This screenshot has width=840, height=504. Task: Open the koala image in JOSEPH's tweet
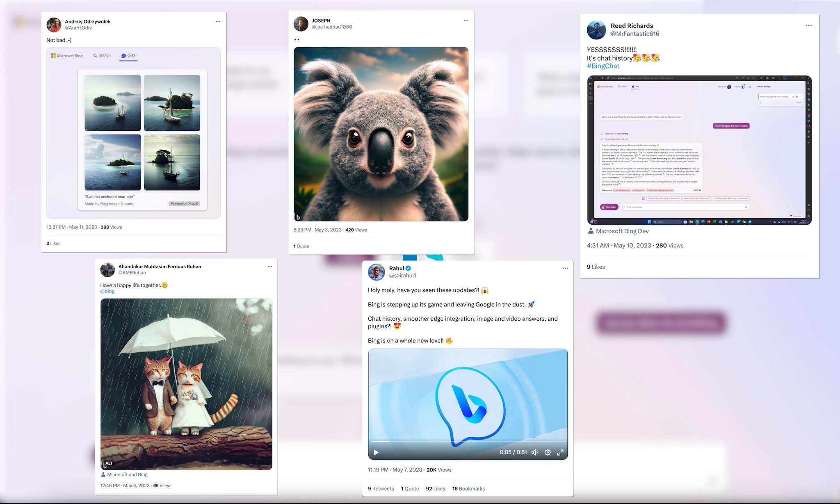381,134
